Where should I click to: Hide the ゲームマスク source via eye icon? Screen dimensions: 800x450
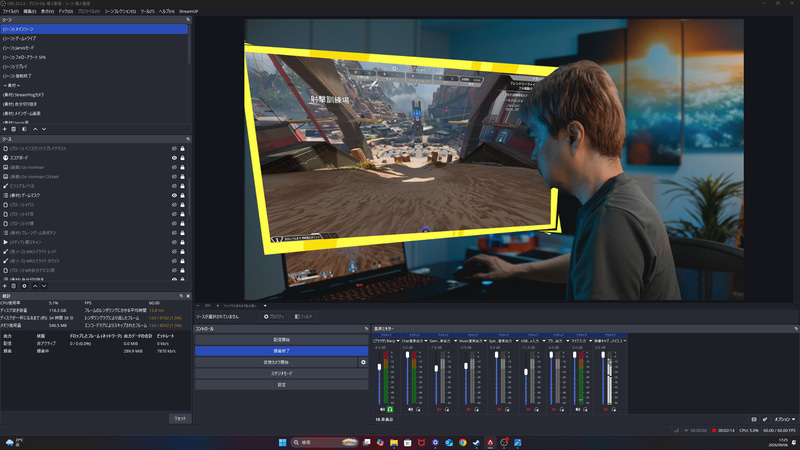pyautogui.click(x=174, y=195)
